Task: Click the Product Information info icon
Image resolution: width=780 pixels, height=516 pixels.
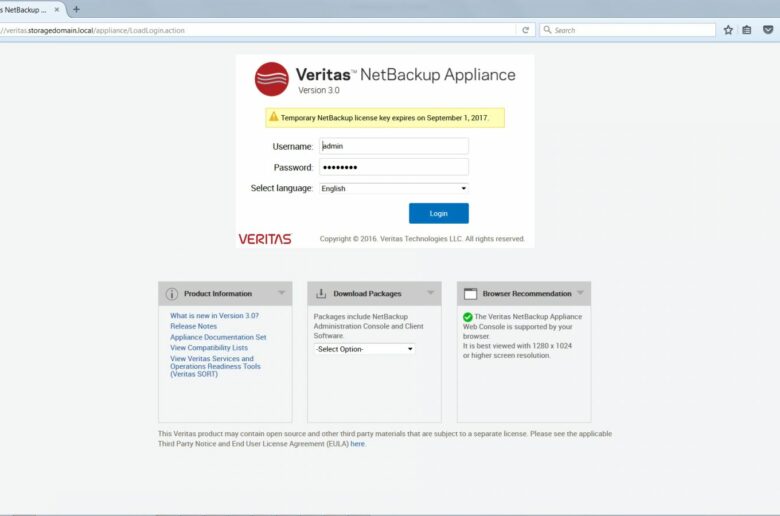Action: pyautogui.click(x=172, y=294)
